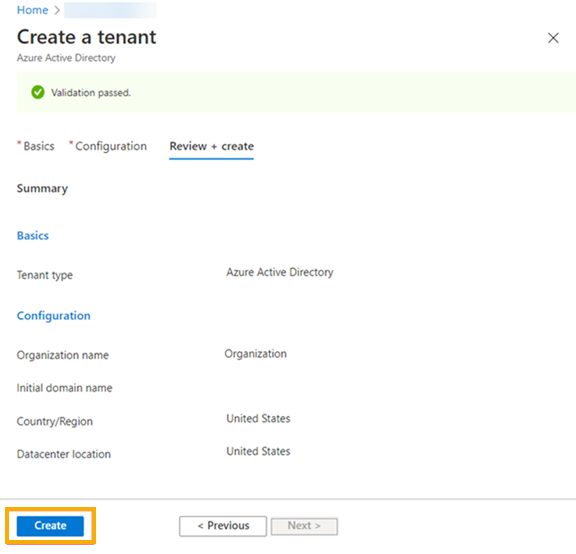The image size is (576, 554).
Task: Close the Create a tenant pane
Action: tap(553, 38)
